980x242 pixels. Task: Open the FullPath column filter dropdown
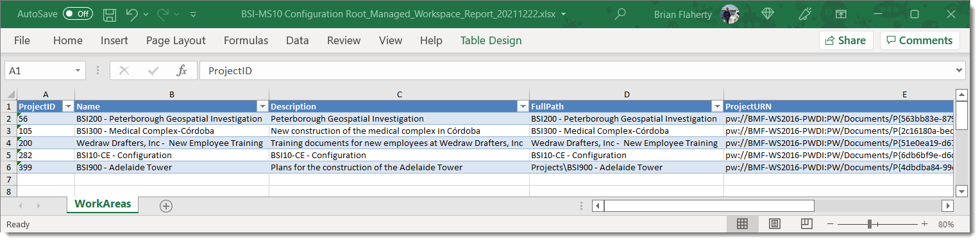tap(717, 106)
